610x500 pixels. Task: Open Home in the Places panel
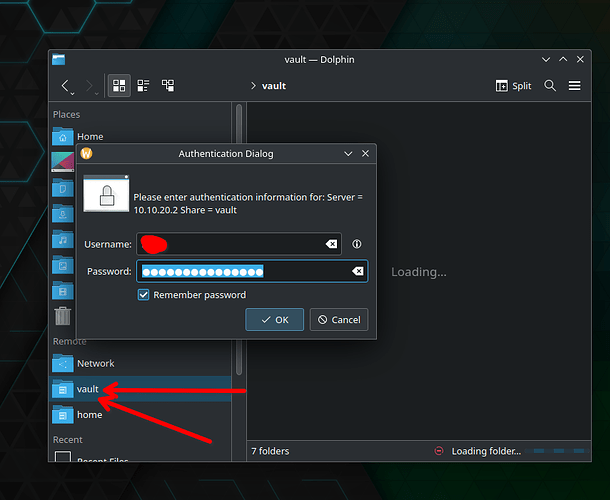tap(89, 137)
